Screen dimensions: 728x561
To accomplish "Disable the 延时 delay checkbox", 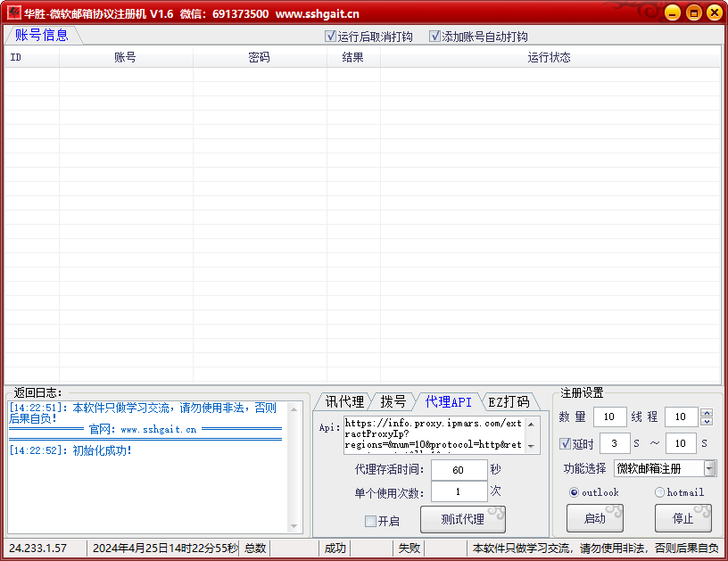I will 565,444.
